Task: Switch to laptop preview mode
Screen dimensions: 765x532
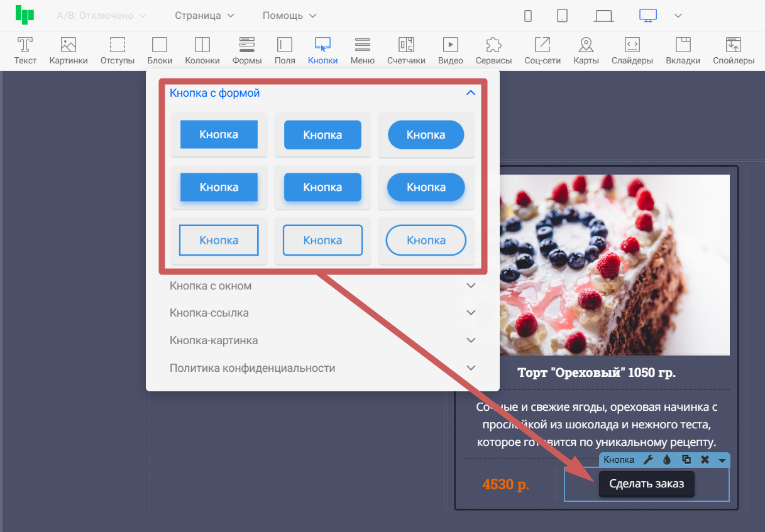Action: point(603,16)
